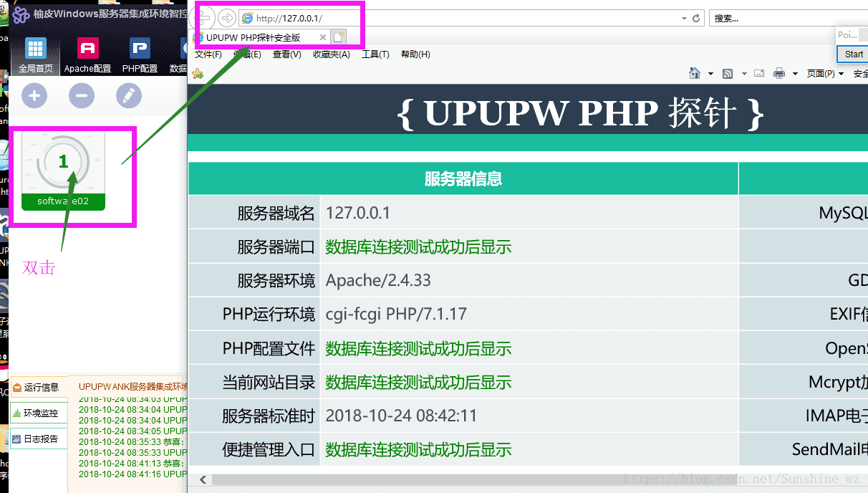Open the 收藏夹(A) menu

coord(331,54)
